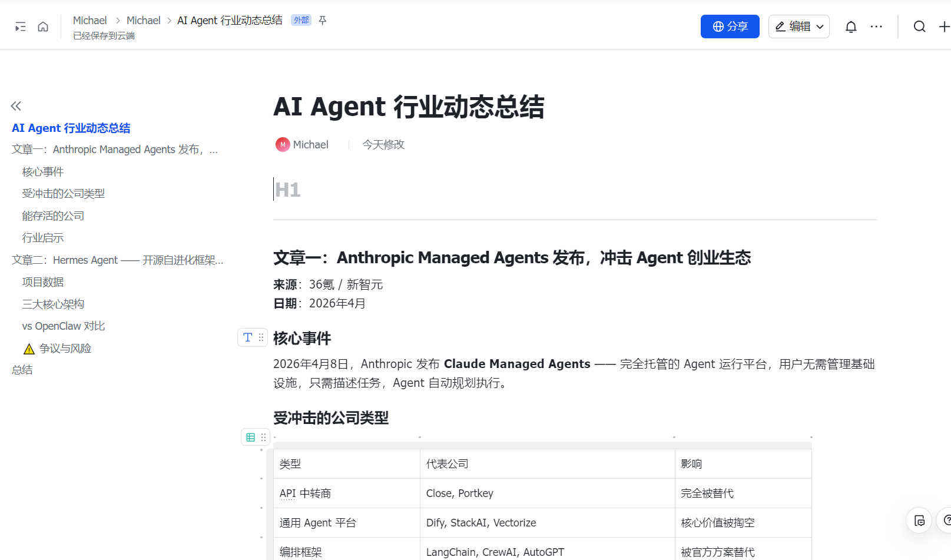Select 行业启示 in the outline
This screenshot has width=951, height=560.
(x=43, y=238)
